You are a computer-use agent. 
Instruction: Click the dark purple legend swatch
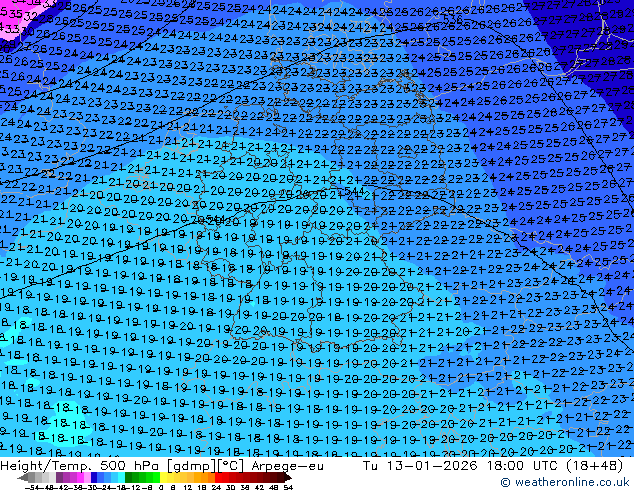pyautogui.click(x=59, y=478)
